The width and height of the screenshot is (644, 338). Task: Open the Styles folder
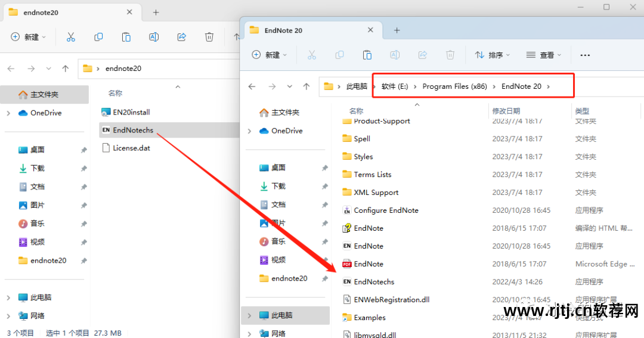pyautogui.click(x=363, y=157)
